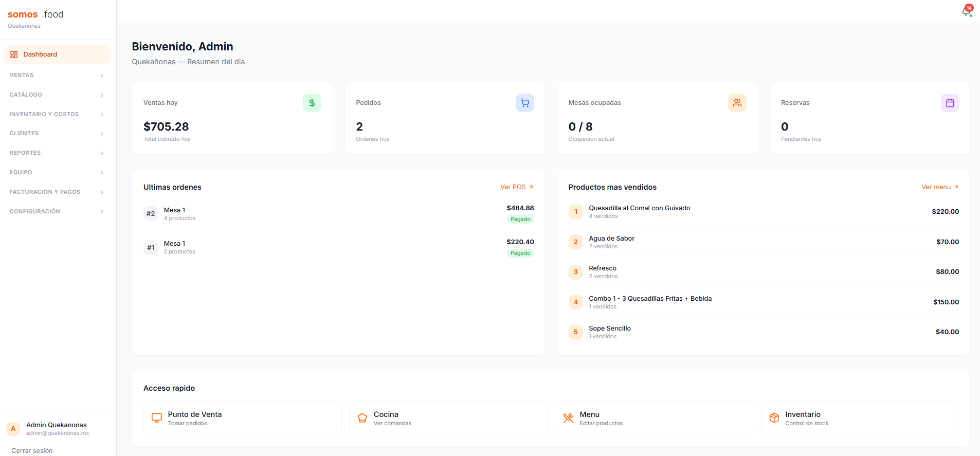The width and height of the screenshot is (980, 456).
Task: Expand the INVENTARIO Y COSTOS section
Action: click(x=57, y=115)
